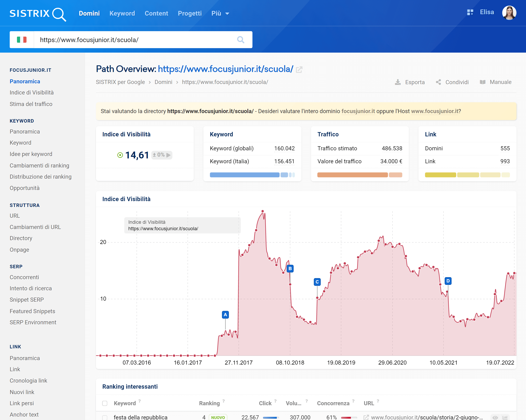Screen dimensions: 526x420
Task: Click the Elisa username menu
Action: (x=487, y=12)
